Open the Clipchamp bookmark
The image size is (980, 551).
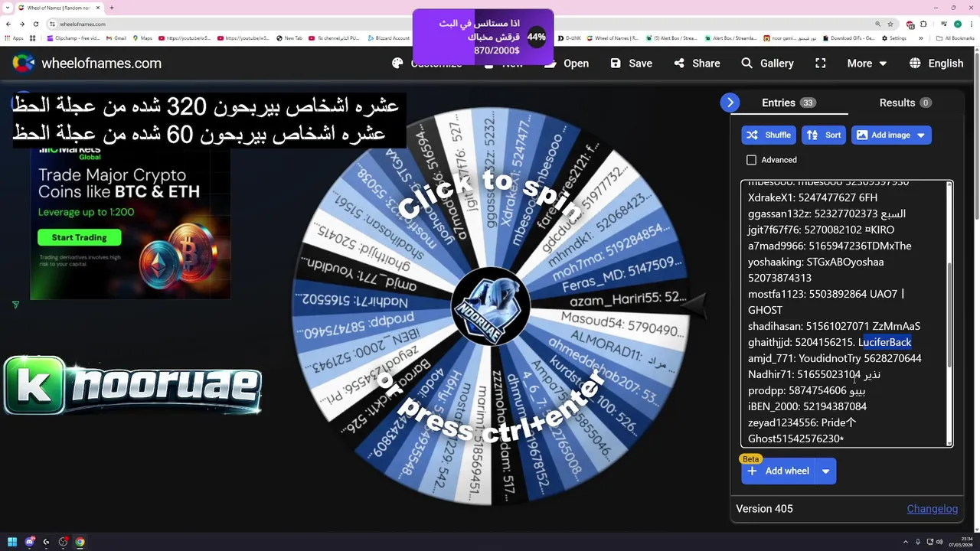(73, 38)
